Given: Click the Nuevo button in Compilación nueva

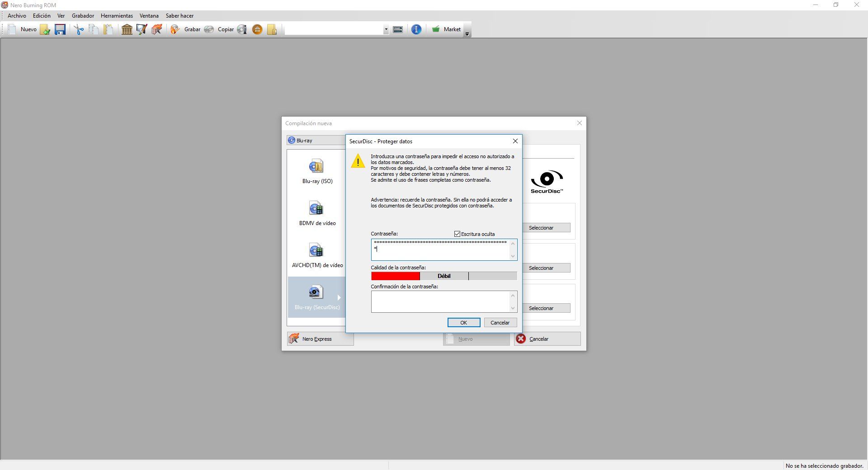Looking at the screenshot, I should 476,339.
